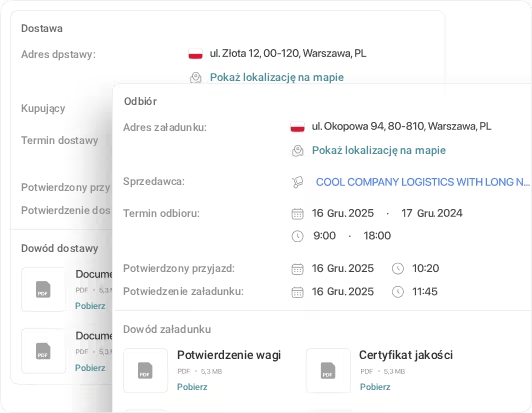Click the Dowód załadunku section heading
This screenshot has width=532, height=413.
[167, 329]
